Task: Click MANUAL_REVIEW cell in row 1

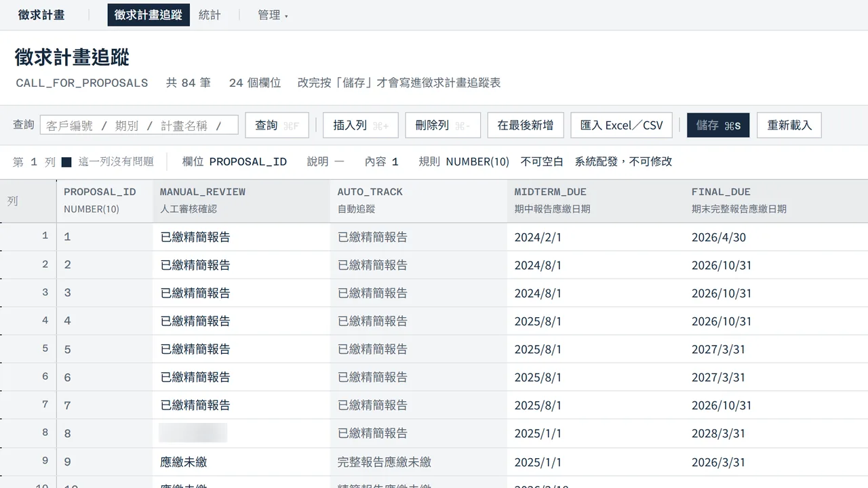Action: coord(241,237)
